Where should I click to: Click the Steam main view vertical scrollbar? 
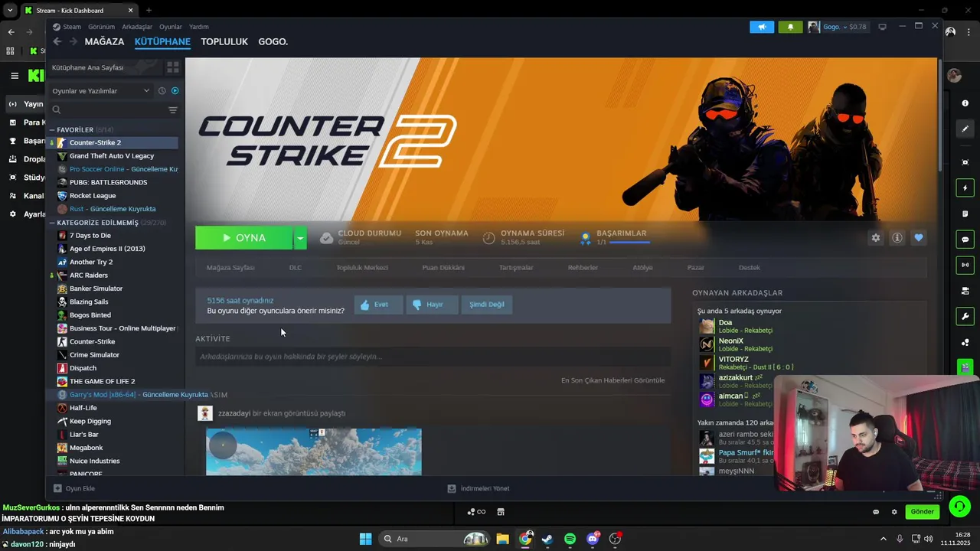(940, 115)
